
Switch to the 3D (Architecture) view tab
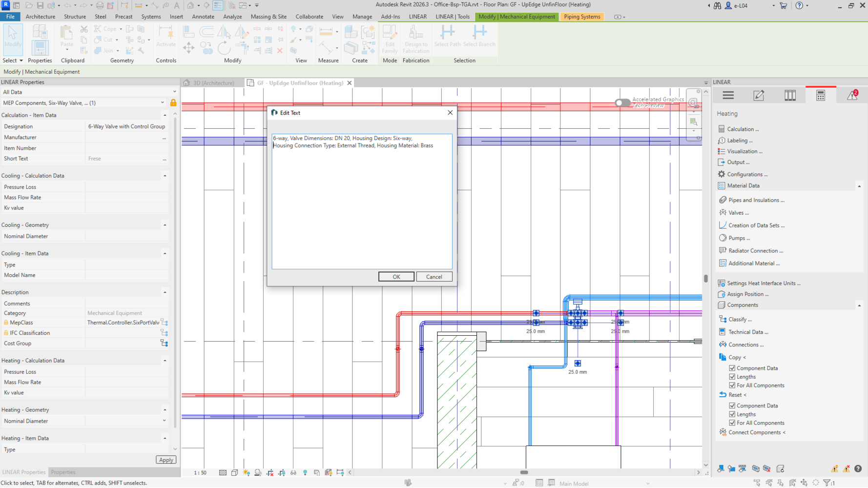(x=213, y=83)
